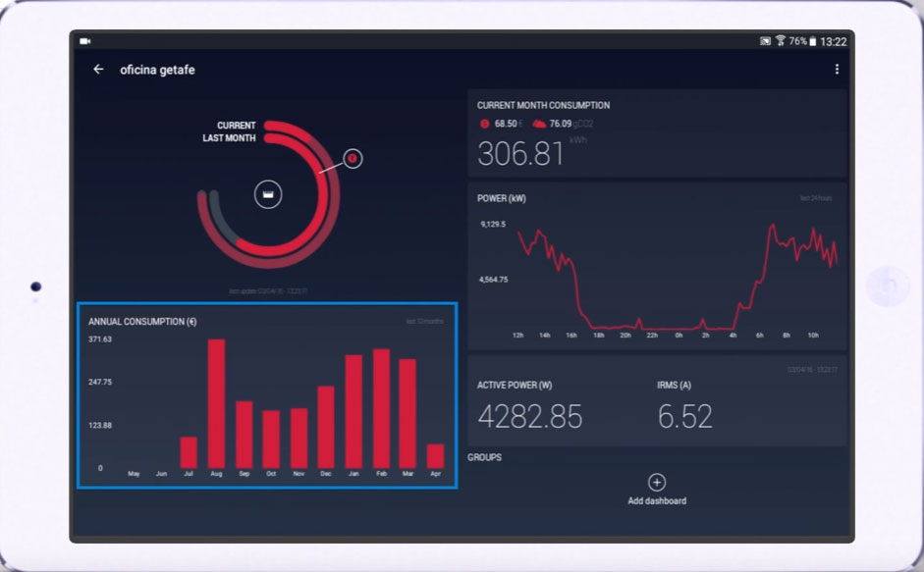Tap the center icon inside the donut chart
924x572 pixels.
(x=268, y=194)
